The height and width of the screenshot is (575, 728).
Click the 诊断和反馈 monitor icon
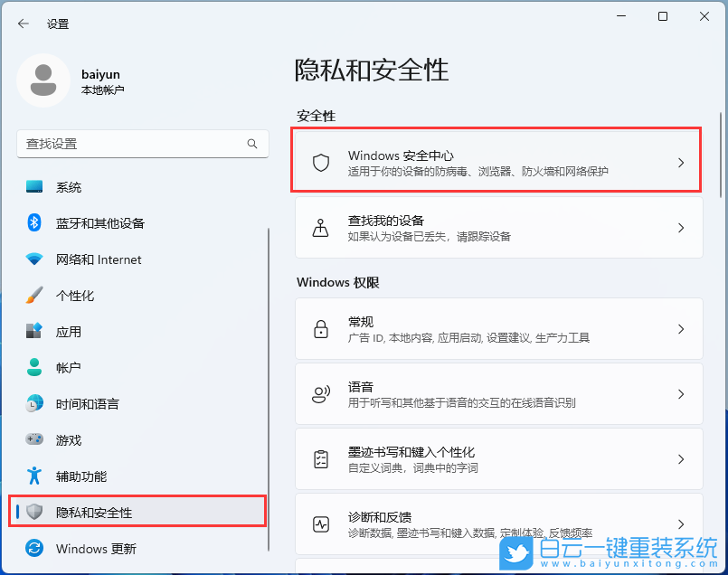coord(321,523)
